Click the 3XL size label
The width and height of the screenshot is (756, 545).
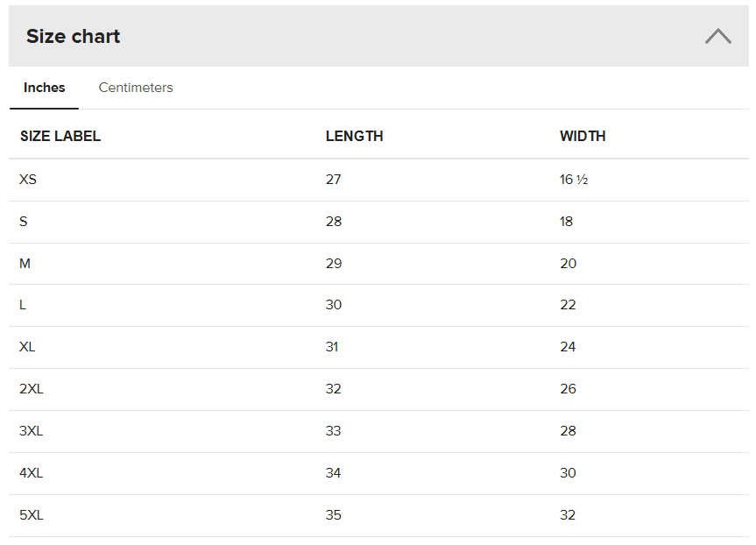tap(32, 431)
